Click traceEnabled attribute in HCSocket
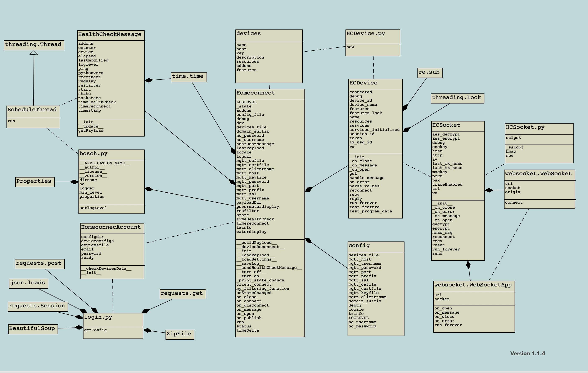The image size is (588, 373). click(x=447, y=184)
